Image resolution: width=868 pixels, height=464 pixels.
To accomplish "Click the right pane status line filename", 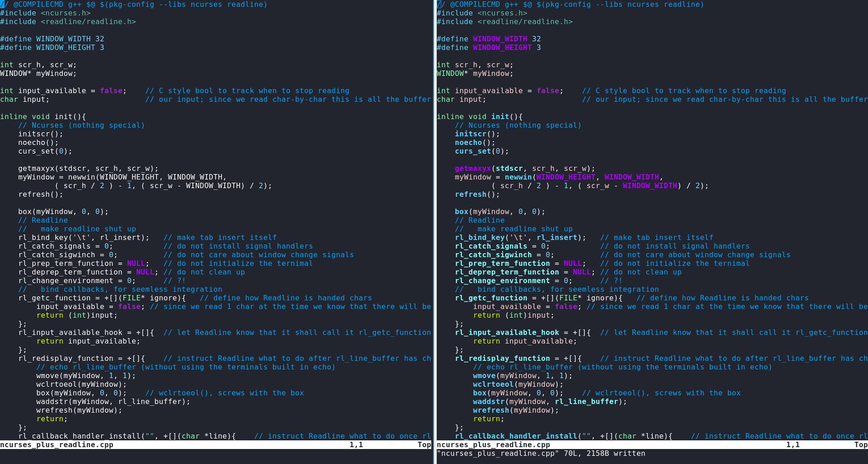I will [493, 445].
